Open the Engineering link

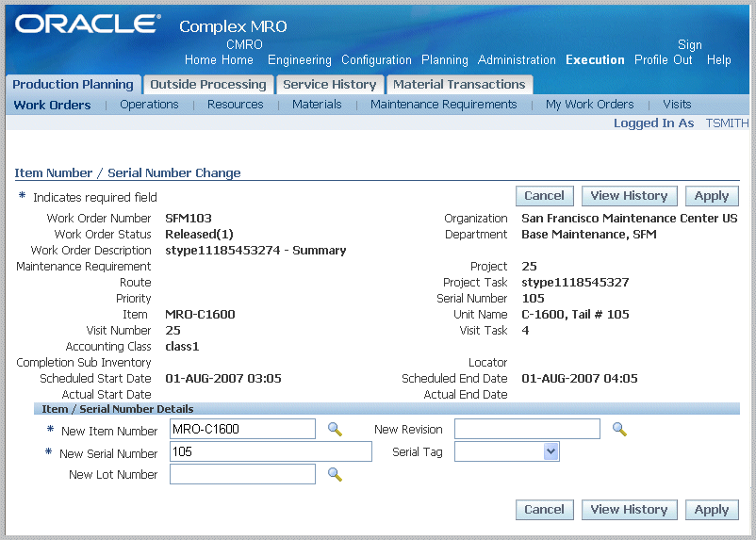pyautogui.click(x=300, y=59)
